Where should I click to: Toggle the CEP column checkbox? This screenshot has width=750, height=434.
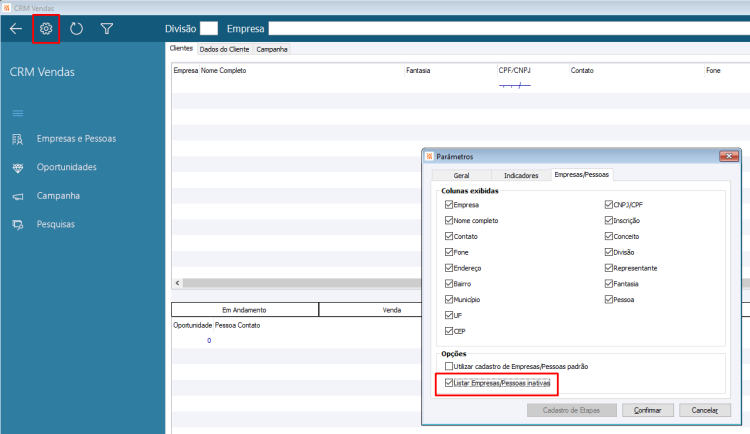tap(449, 331)
